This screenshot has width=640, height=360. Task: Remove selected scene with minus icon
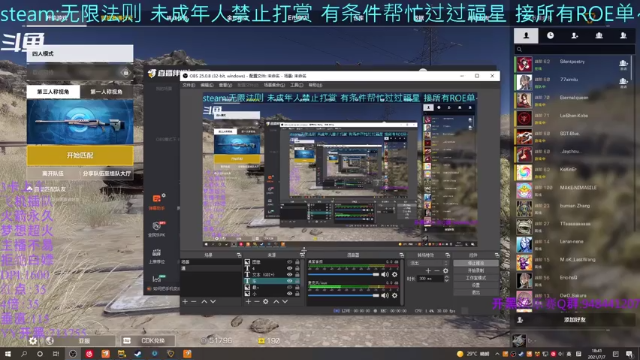[194, 301]
